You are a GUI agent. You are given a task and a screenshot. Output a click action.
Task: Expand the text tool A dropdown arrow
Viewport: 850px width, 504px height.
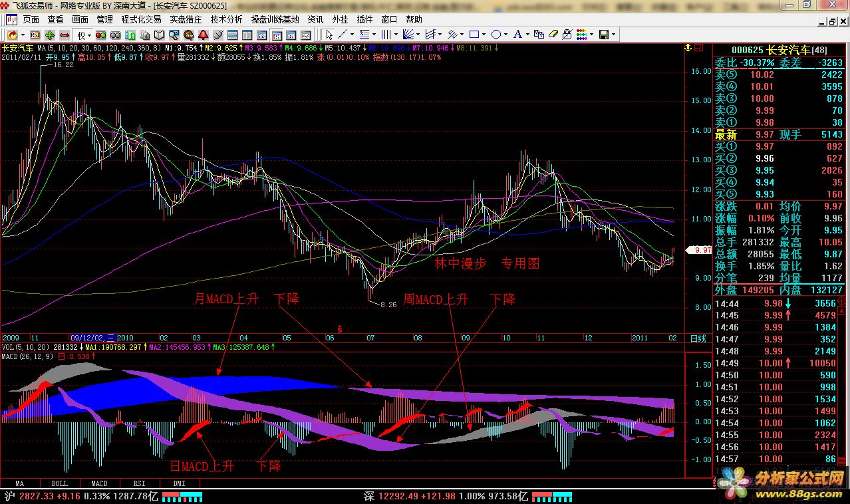pyautogui.click(x=527, y=35)
